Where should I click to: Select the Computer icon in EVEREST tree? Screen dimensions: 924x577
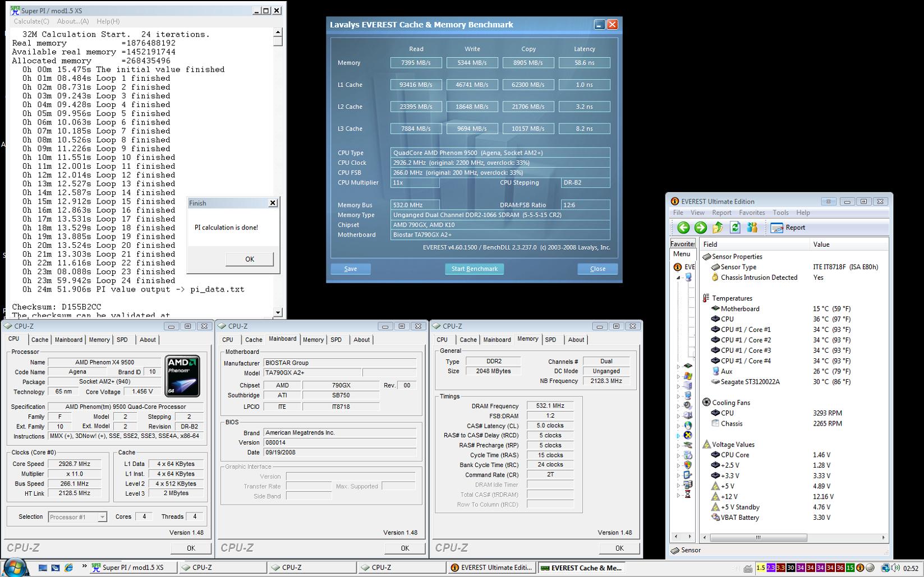688,278
